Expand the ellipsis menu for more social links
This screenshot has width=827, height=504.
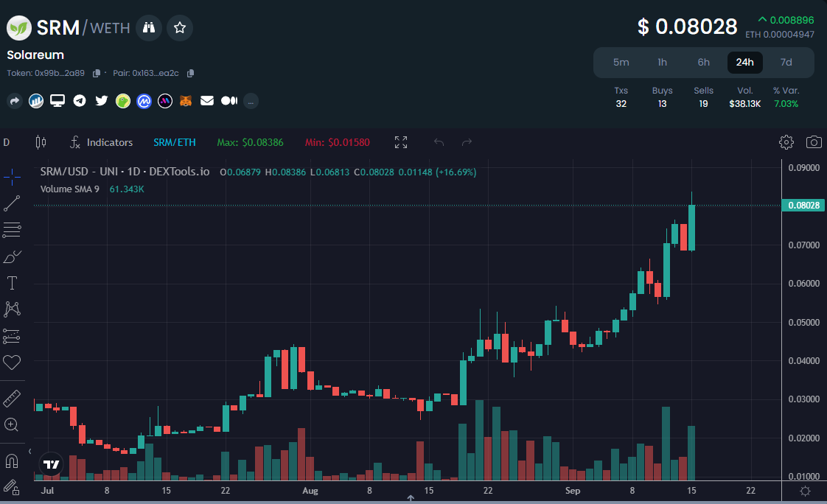click(251, 101)
